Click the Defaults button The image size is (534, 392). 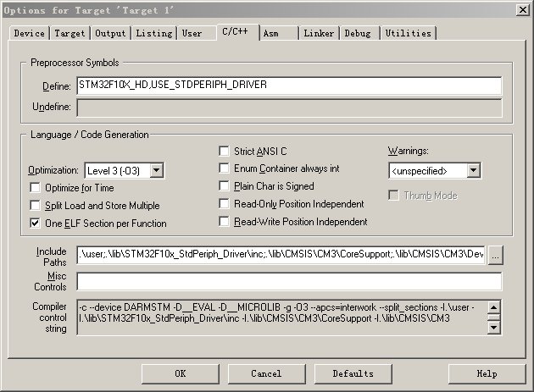point(353,374)
